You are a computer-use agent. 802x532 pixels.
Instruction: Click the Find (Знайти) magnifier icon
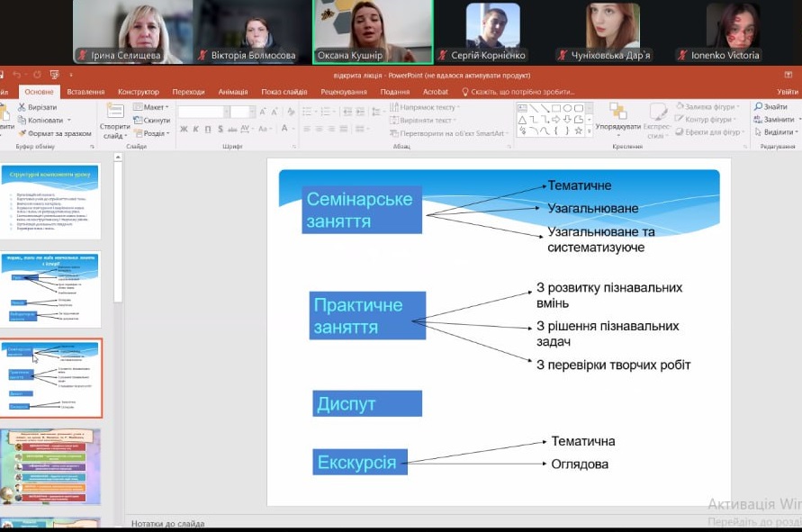tap(759, 106)
